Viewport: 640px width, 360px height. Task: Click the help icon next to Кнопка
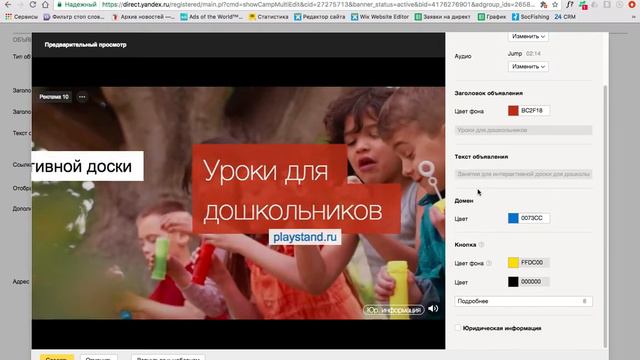tap(481, 244)
